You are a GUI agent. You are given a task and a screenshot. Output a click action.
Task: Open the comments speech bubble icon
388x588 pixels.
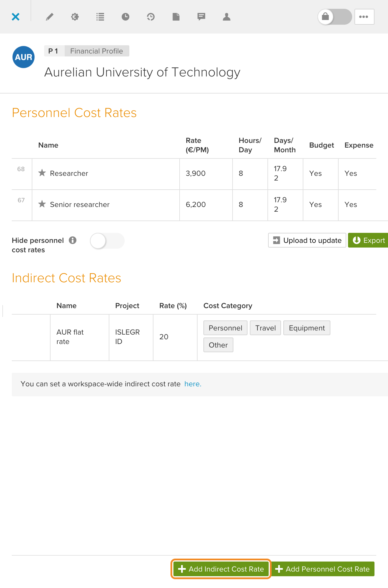tap(201, 17)
